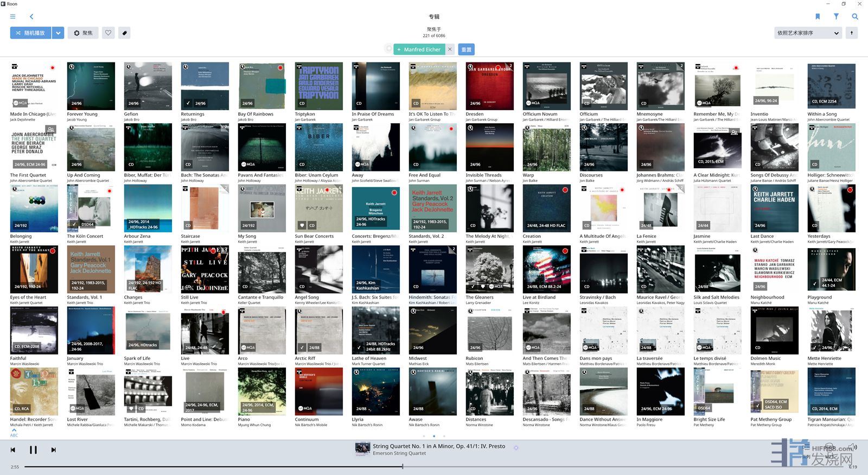Click the tag icon button

[x=124, y=33]
